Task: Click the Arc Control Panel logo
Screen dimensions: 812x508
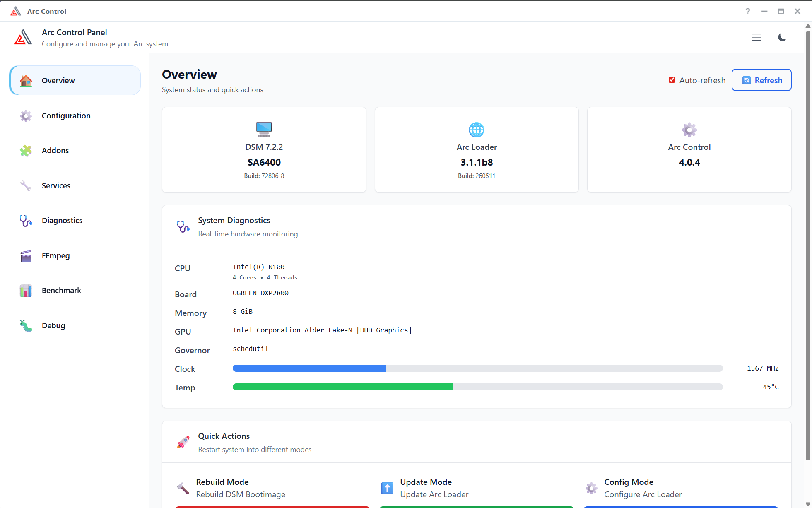Action: 23,37
